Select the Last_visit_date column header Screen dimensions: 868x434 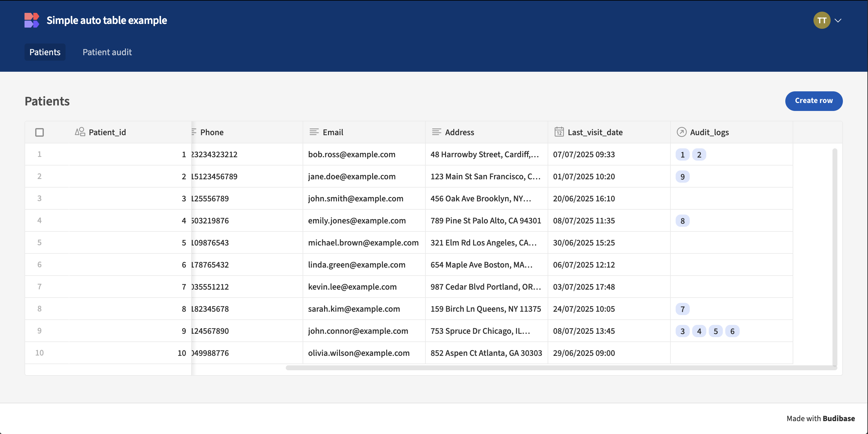pyautogui.click(x=609, y=132)
